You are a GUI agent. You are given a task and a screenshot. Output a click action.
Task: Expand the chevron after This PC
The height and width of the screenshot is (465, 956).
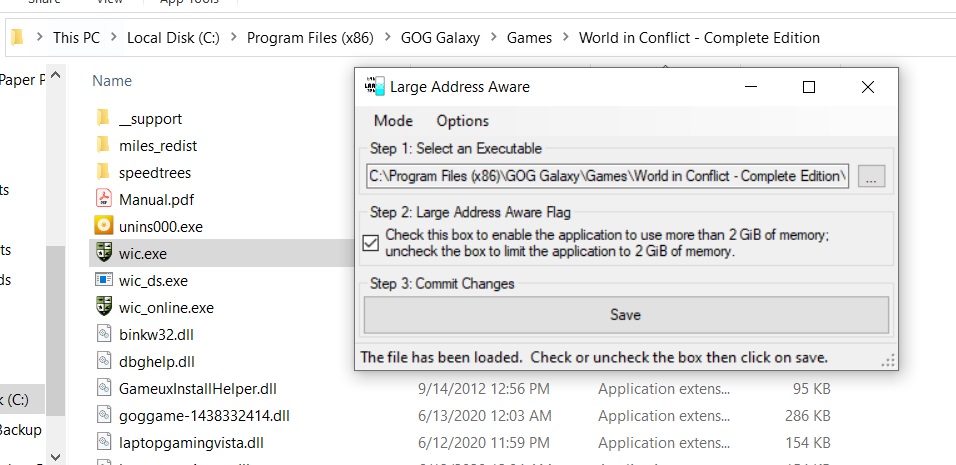click(x=113, y=38)
